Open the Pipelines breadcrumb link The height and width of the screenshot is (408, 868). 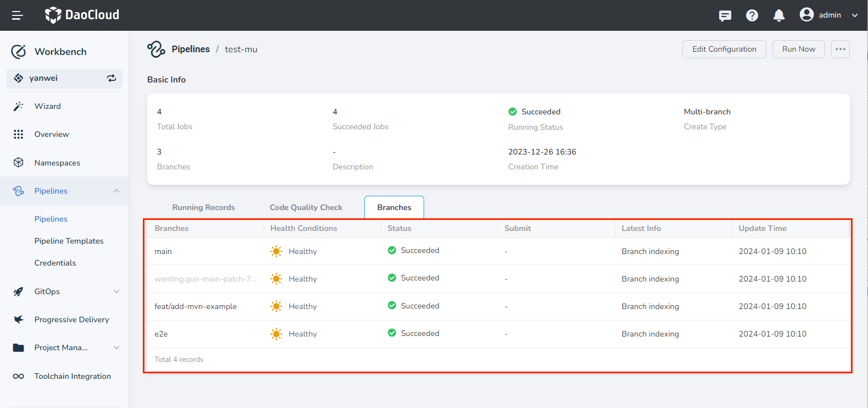pyautogui.click(x=190, y=49)
